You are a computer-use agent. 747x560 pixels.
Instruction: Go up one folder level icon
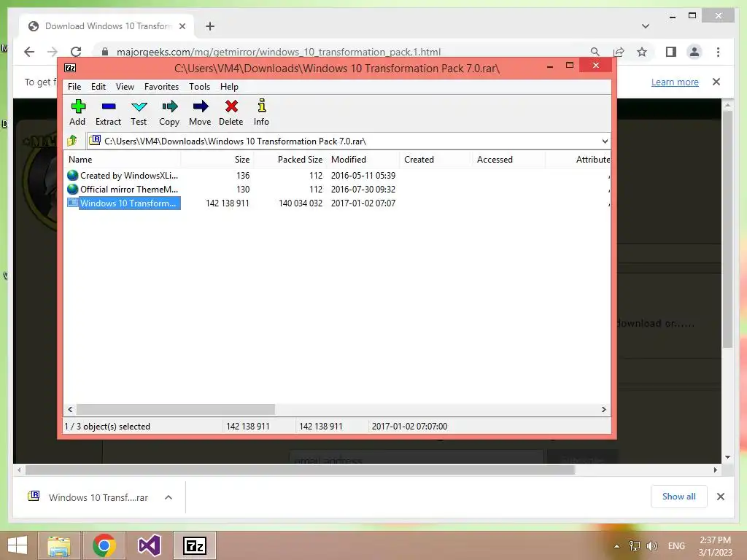72,141
